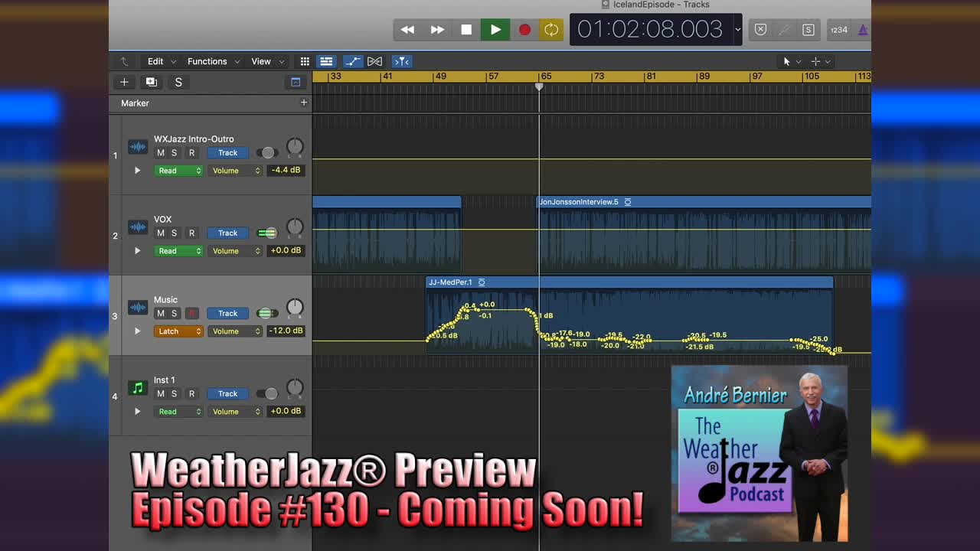This screenshot has height=551, width=980.
Task: Open the Edit menu
Action: coord(162,61)
